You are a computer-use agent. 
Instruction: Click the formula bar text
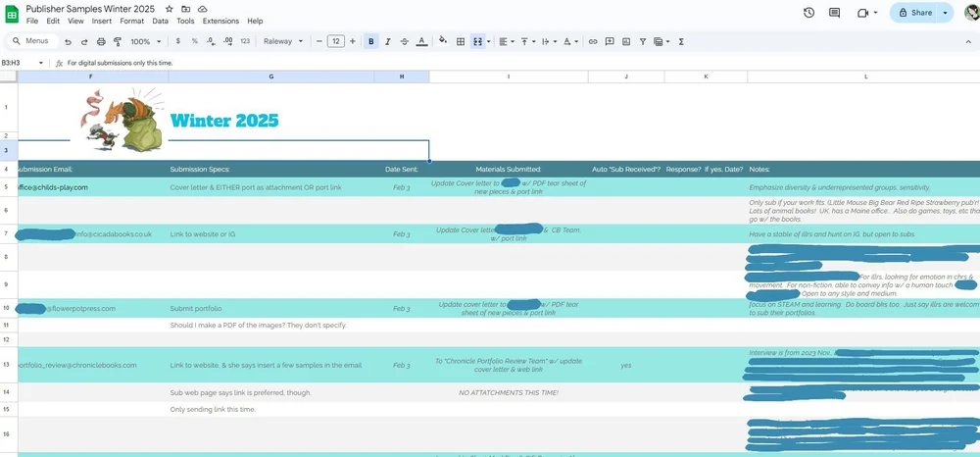tap(120, 63)
